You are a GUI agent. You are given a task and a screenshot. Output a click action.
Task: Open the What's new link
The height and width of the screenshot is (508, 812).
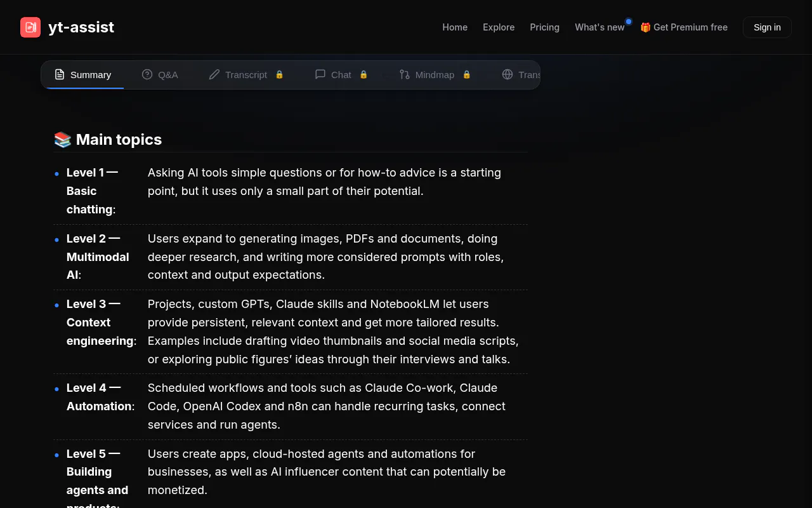click(599, 27)
